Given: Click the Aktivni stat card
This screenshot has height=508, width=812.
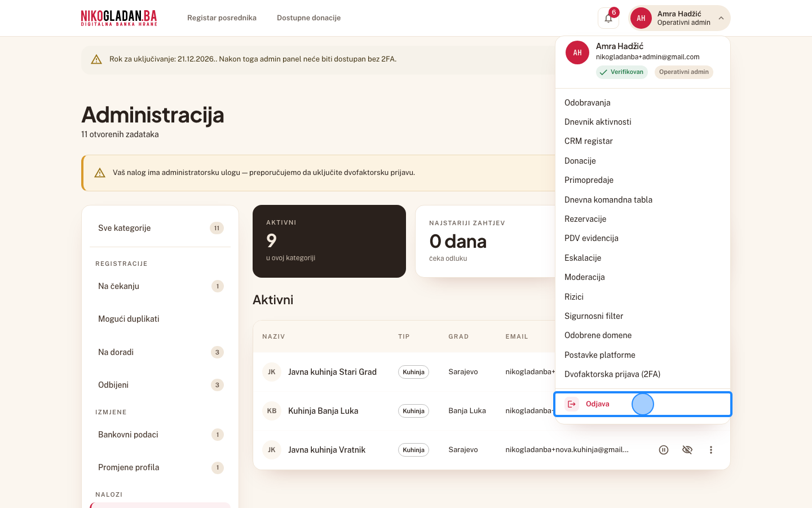Looking at the screenshot, I should (329, 241).
